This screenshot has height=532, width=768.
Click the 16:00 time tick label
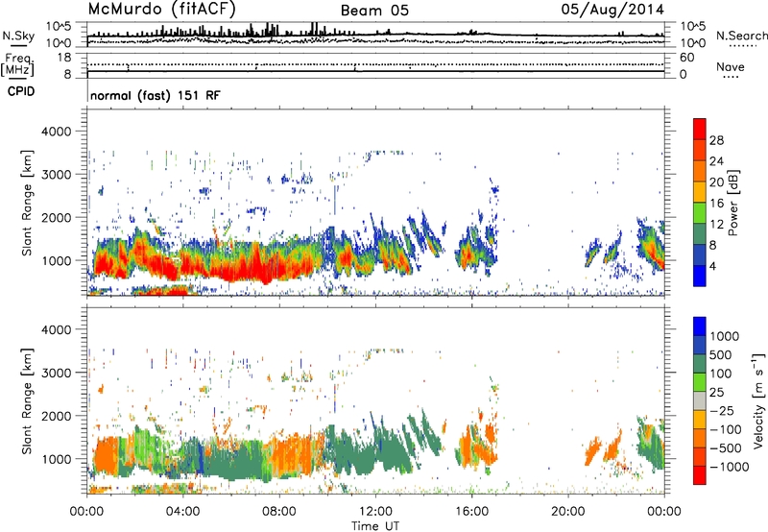[x=471, y=512]
